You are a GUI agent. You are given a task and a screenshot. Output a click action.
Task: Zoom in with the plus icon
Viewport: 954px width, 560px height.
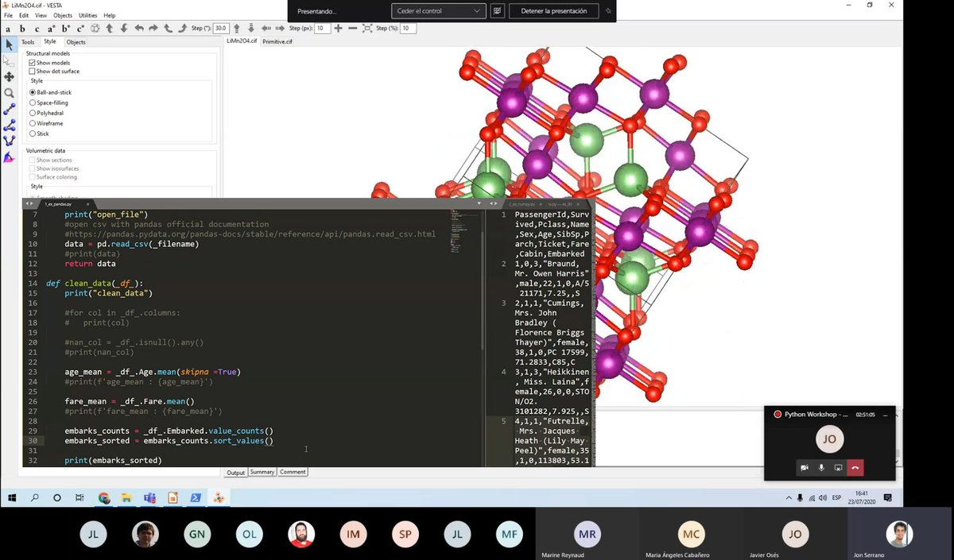[339, 29]
